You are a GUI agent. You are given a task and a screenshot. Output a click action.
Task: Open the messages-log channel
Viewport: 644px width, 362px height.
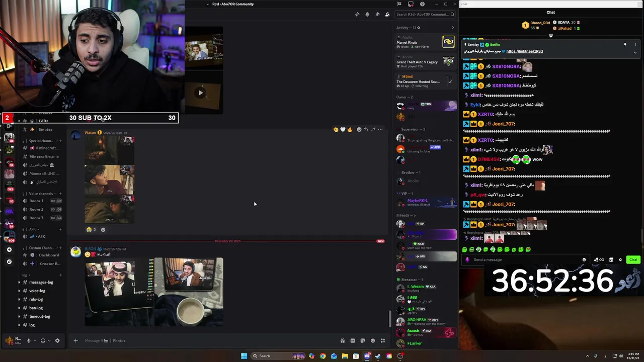pyautogui.click(x=41, y=282)
